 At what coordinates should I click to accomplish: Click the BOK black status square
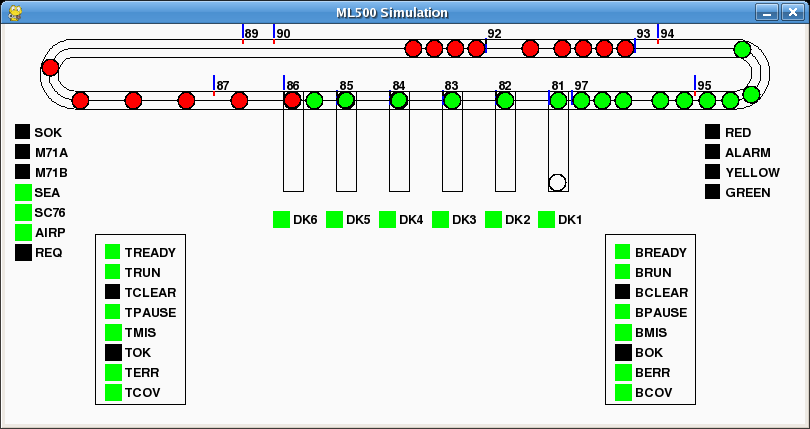(x=623, y=352)
